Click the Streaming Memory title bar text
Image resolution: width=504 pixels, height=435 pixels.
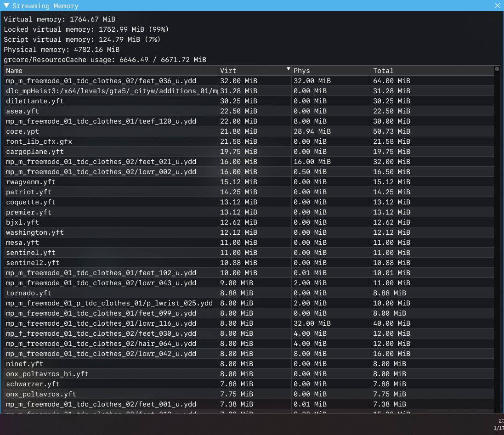[45, 6]
